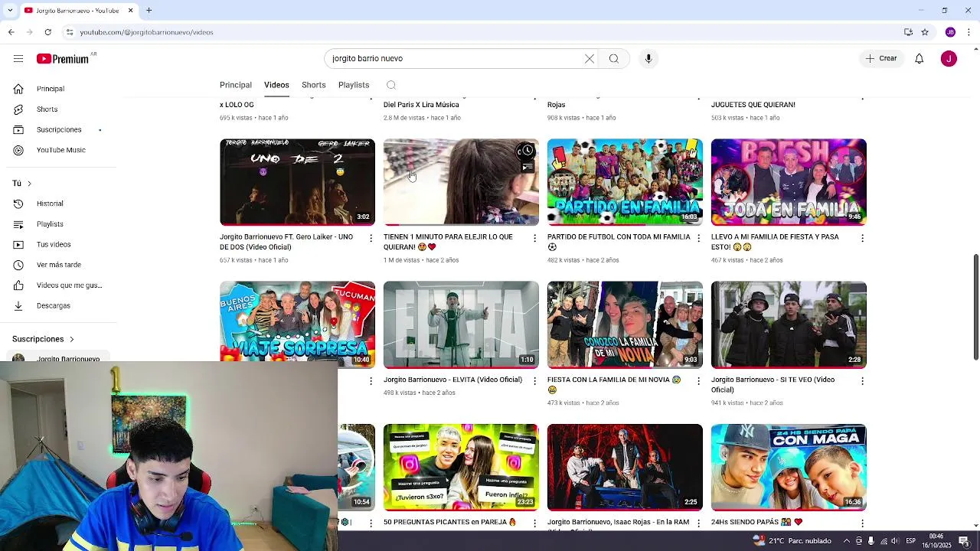980x551 pixels.
Task: Select the Jorgito Barrionuevo browser tab
Action: pyautogui.click(x=78, y=10)
